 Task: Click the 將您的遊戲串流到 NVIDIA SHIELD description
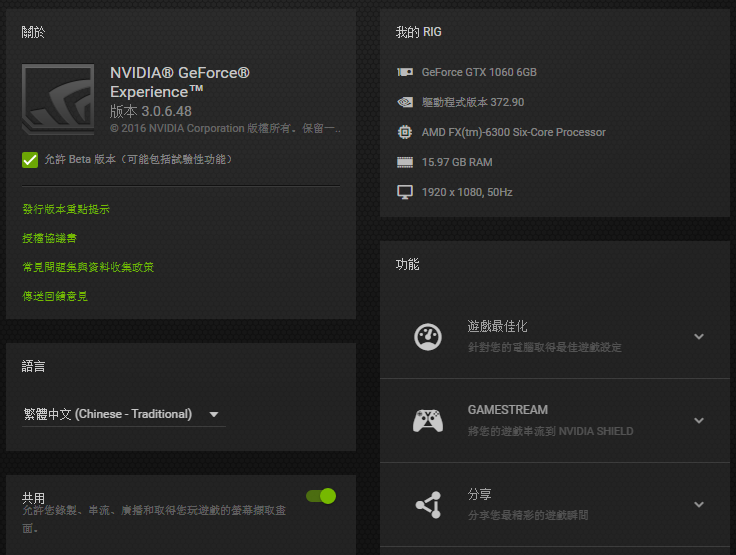550,431
